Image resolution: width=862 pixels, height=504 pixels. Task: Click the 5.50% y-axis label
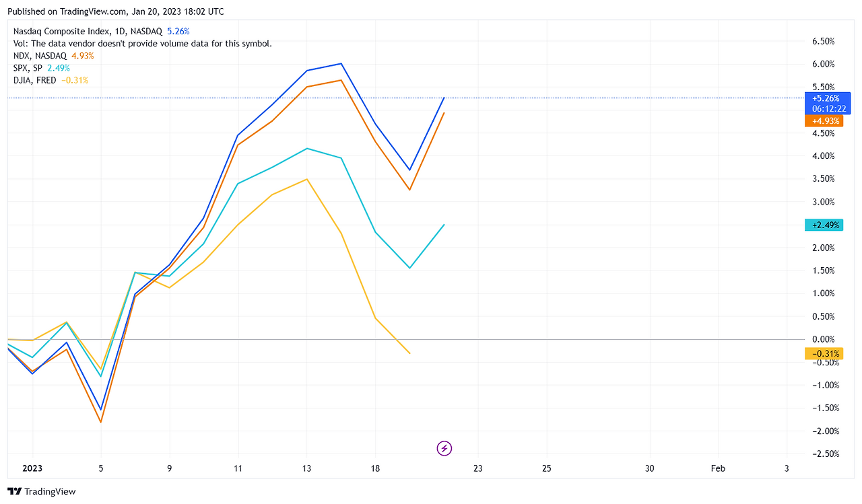click(x=824, y=87)
